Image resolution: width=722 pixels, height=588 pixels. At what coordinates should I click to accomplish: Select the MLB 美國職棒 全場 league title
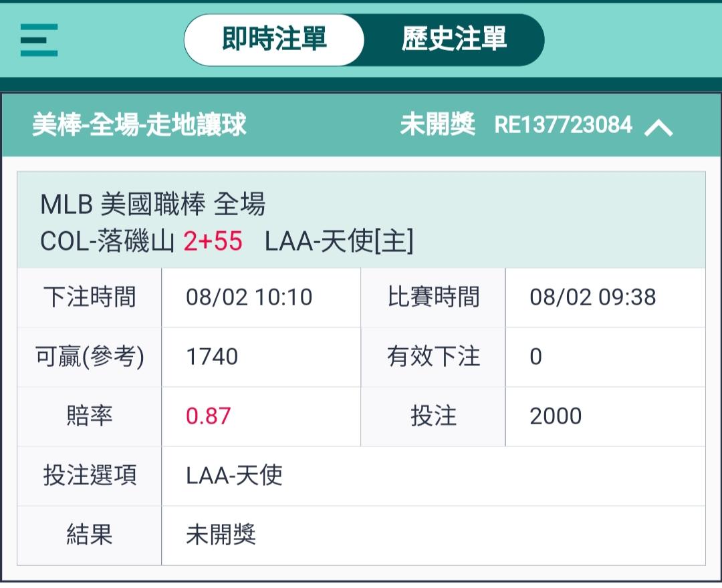click(152, 204)
